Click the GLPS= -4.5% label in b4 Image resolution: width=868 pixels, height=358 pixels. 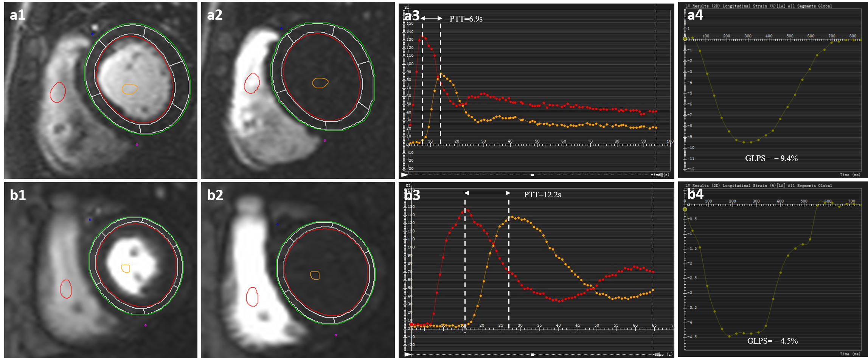773,341
